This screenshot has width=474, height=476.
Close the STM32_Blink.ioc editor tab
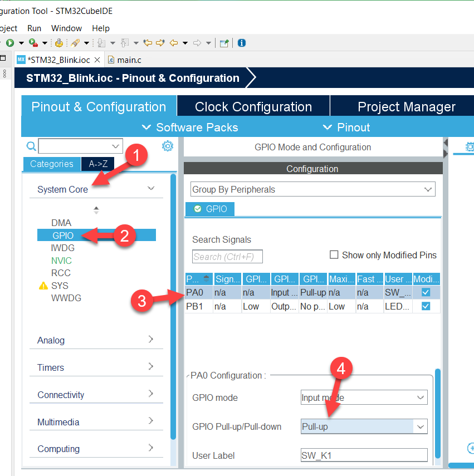pyautogui.click(x=97, y=60)
